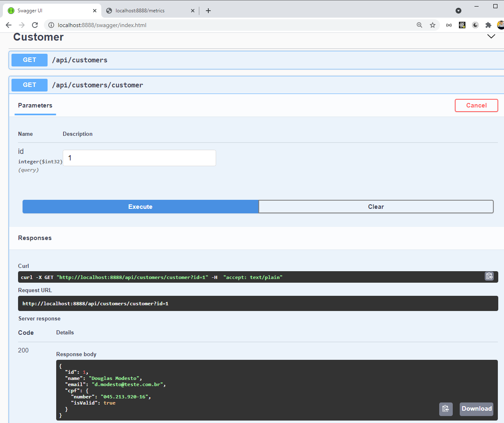The image size is (504, 423).
Task: Reload the Swagger page
Action: [35, 25]
